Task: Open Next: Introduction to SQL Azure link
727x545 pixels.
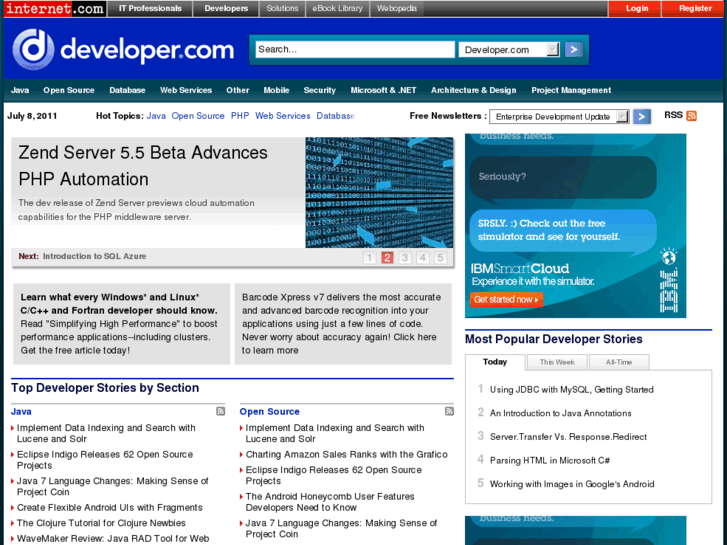Action: point(82,256)
